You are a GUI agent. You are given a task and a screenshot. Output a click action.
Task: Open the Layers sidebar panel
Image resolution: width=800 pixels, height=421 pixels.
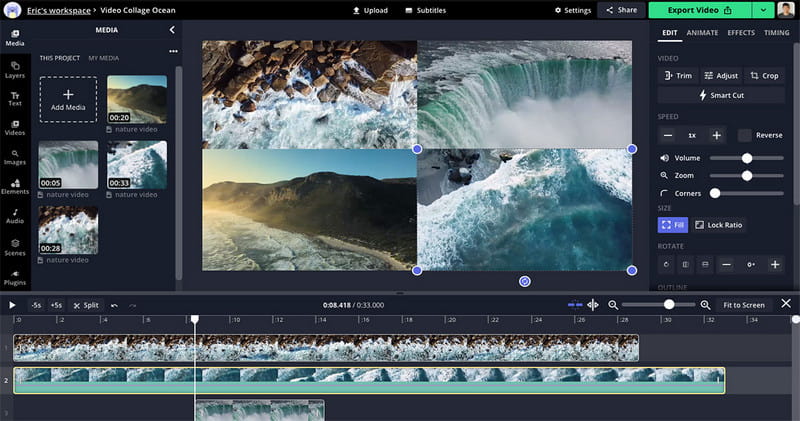tap(15, 70)
